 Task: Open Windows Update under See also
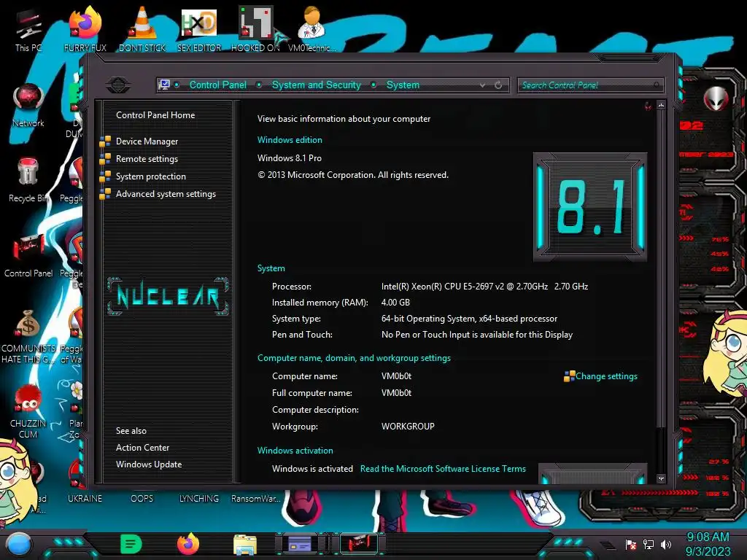[x=149, y=464]
